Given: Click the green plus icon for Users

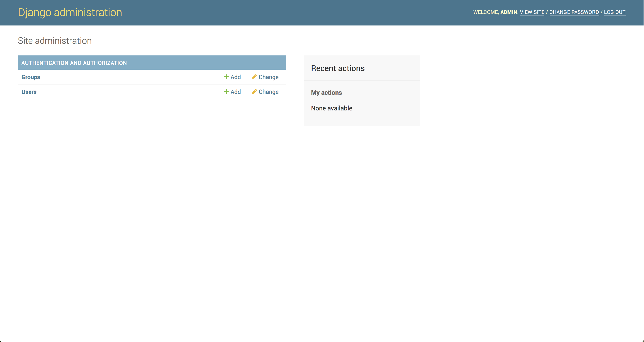Looking at the screenshot, I should [x=226, y=91].
